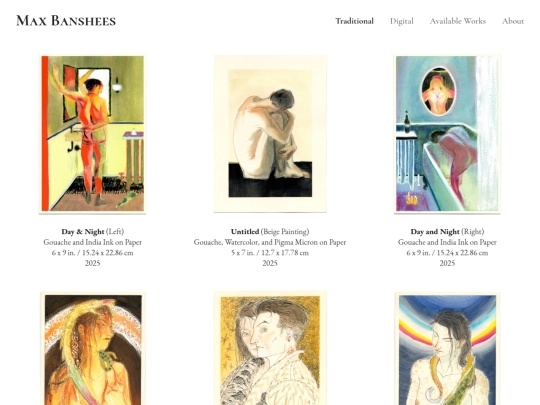Click the Untitled (Beige Painting) title

coord(270,231)
